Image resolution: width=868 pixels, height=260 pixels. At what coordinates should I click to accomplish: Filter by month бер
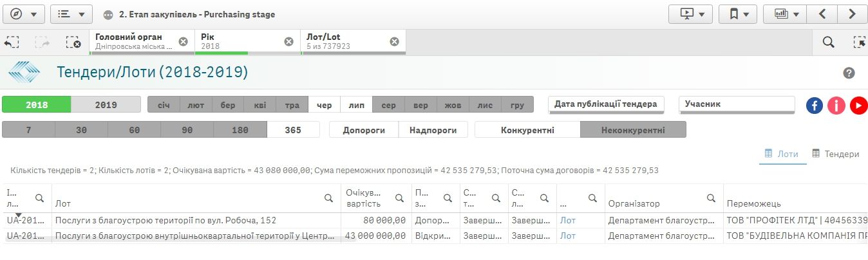tap(228, 105)
